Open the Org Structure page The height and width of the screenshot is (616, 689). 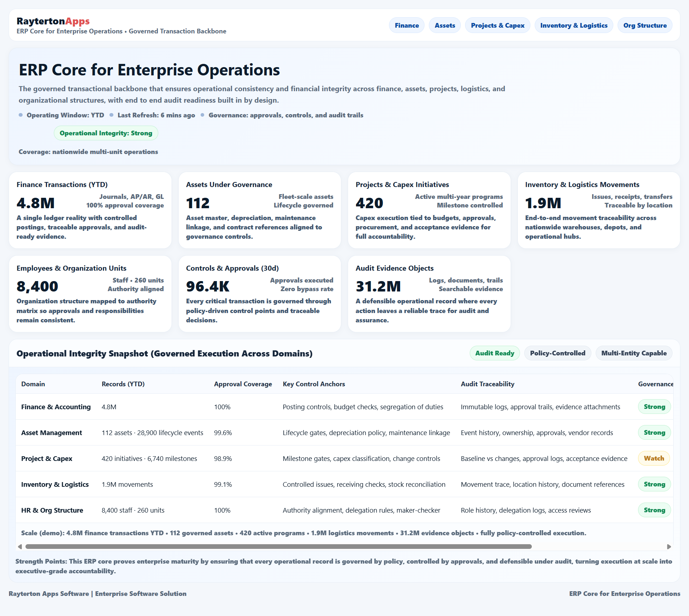[645, 25]
